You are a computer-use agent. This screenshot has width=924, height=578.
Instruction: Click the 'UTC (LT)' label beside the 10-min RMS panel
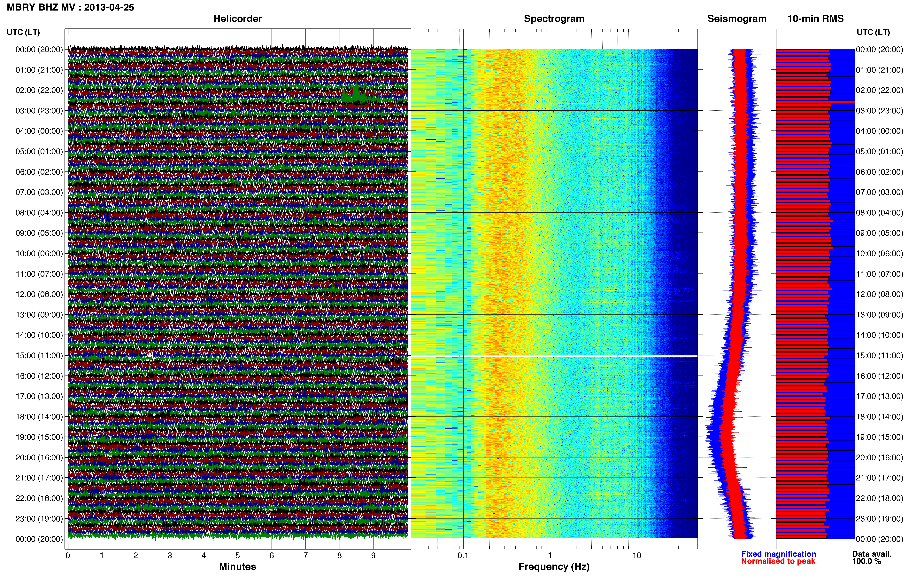[873, 32]
